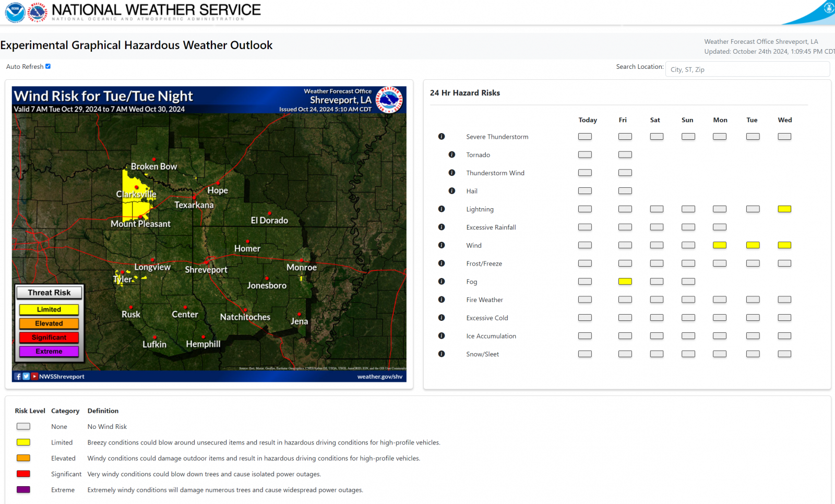Click the Search Location input field
835x504 pixels.
747,69
